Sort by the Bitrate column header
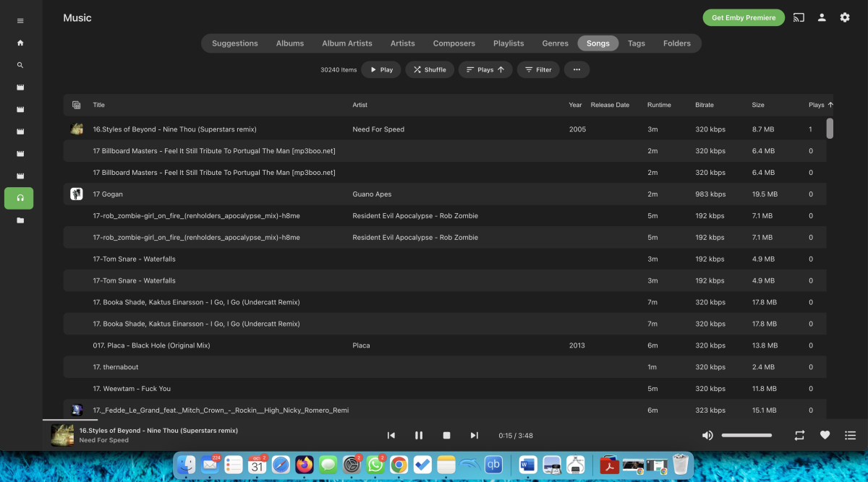Screen dimensions: 868x482 point(705,105)
